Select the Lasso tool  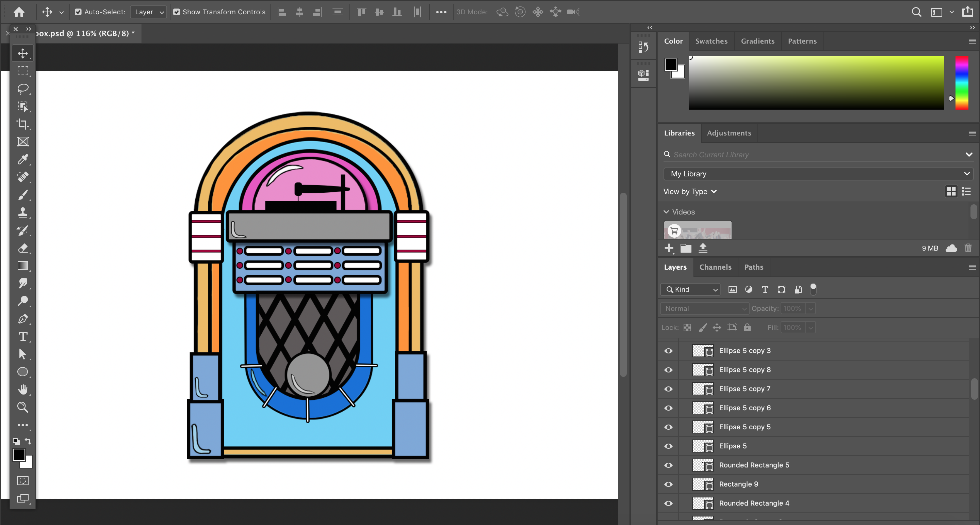[23, 89]
